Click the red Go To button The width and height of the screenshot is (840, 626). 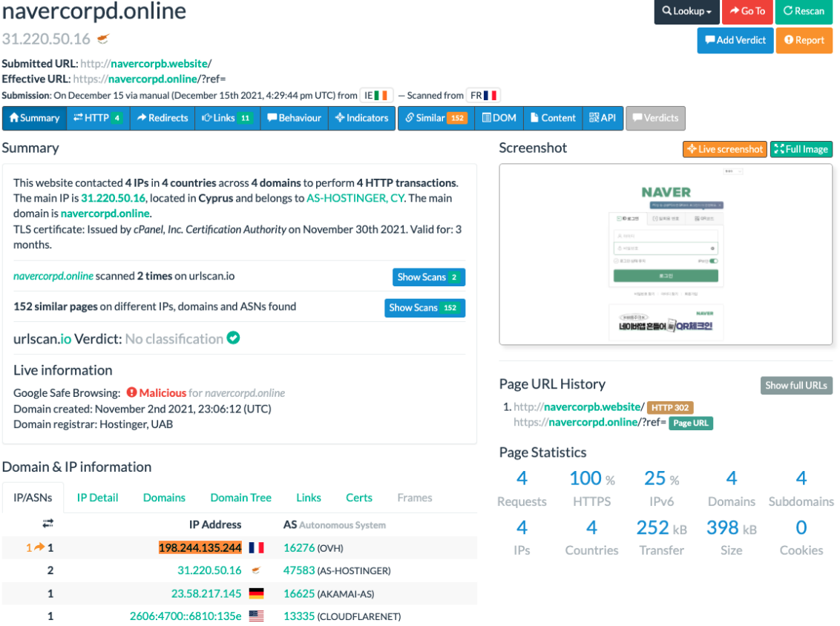click(x=747, y=11)
